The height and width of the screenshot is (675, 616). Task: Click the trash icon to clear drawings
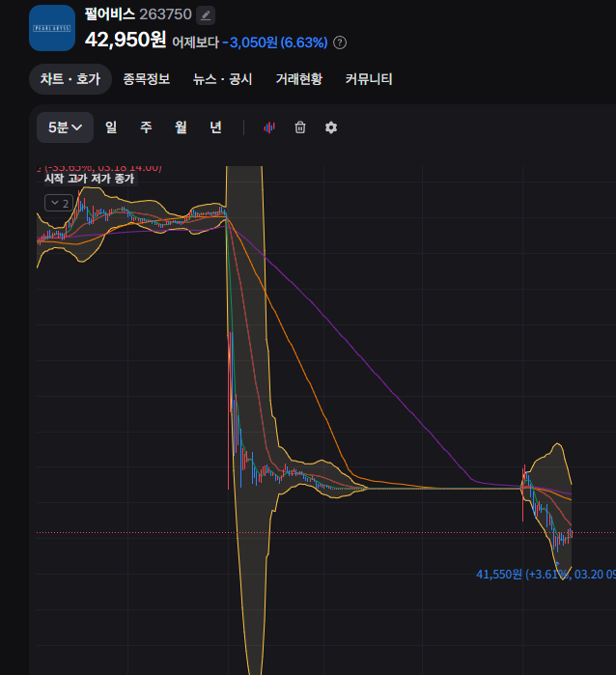point(300,127)
